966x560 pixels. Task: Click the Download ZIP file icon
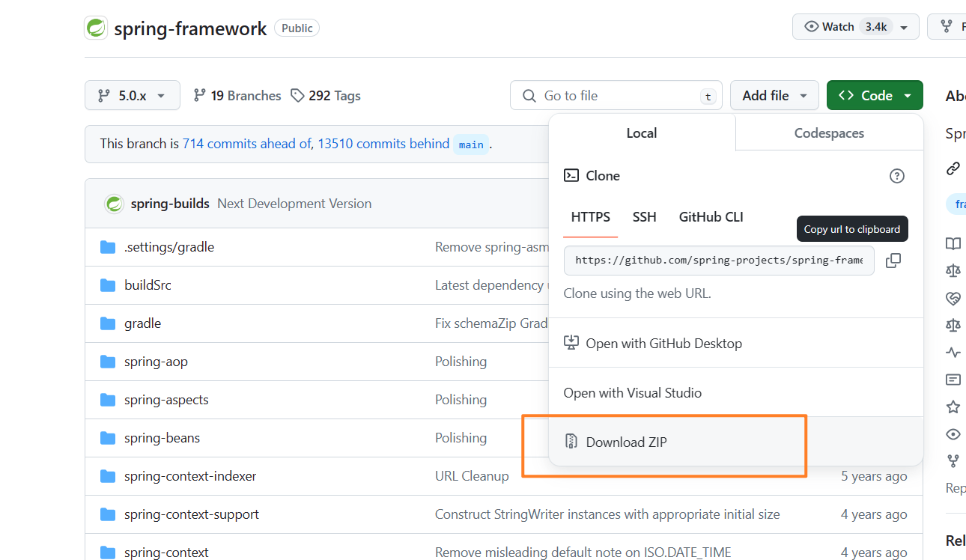[x=571, y=442]
